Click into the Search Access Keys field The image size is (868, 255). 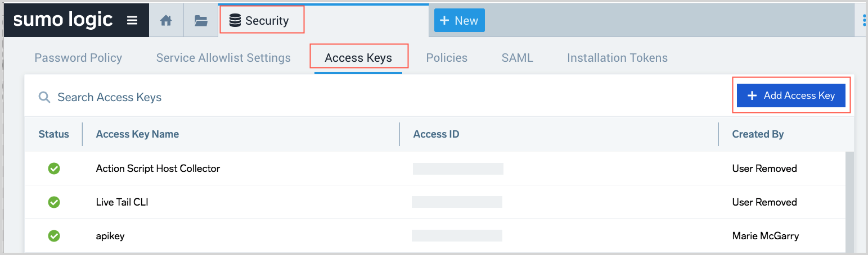point(225,97)
